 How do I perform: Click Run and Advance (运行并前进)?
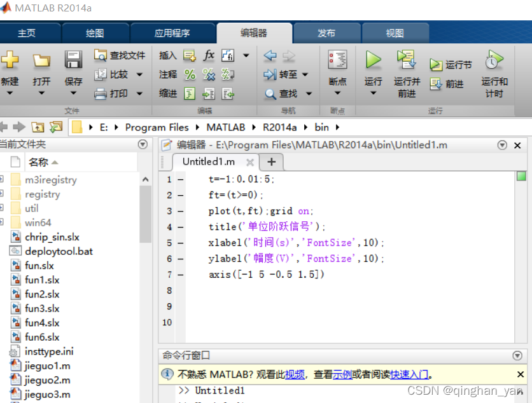pos(407,73)
